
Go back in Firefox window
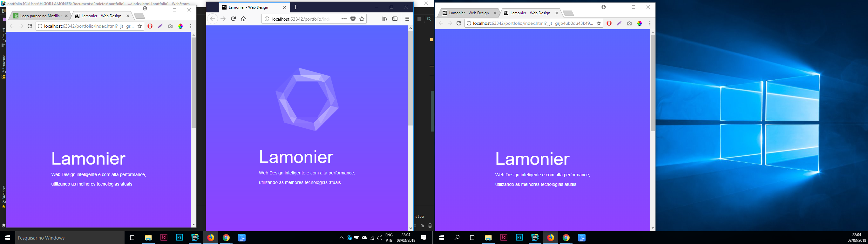212,19
